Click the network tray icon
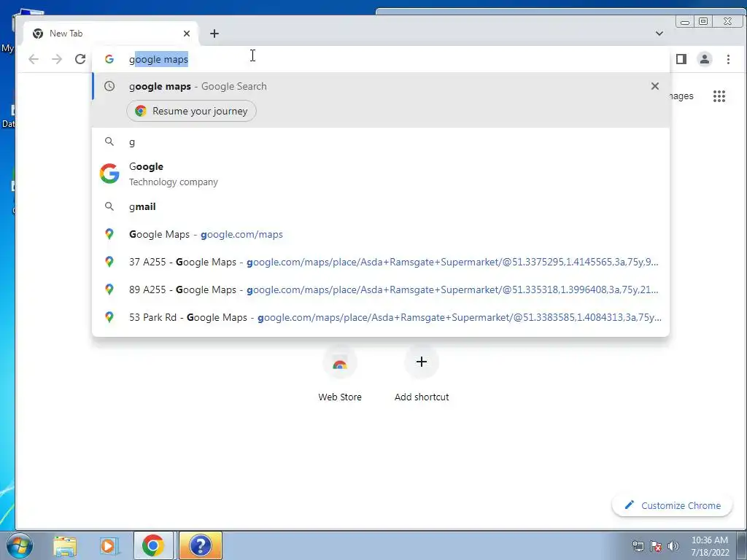This screenshot has width=747, height=560. [x=638, y=546]
